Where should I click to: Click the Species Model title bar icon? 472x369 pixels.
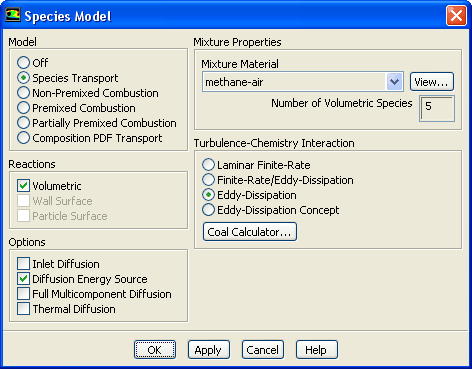(13, 15)
